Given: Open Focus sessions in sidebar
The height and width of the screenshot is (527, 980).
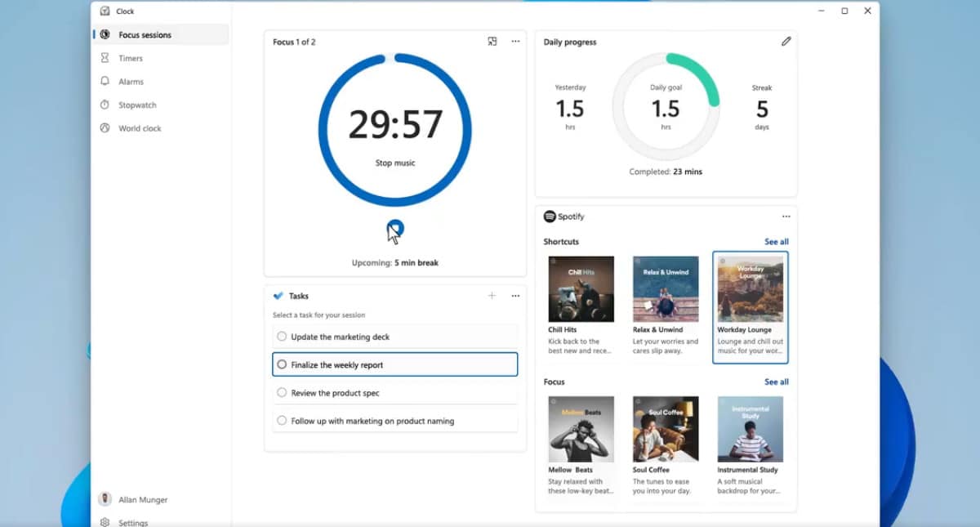Looking at the screenshot, I should click(x=160, y=35).
